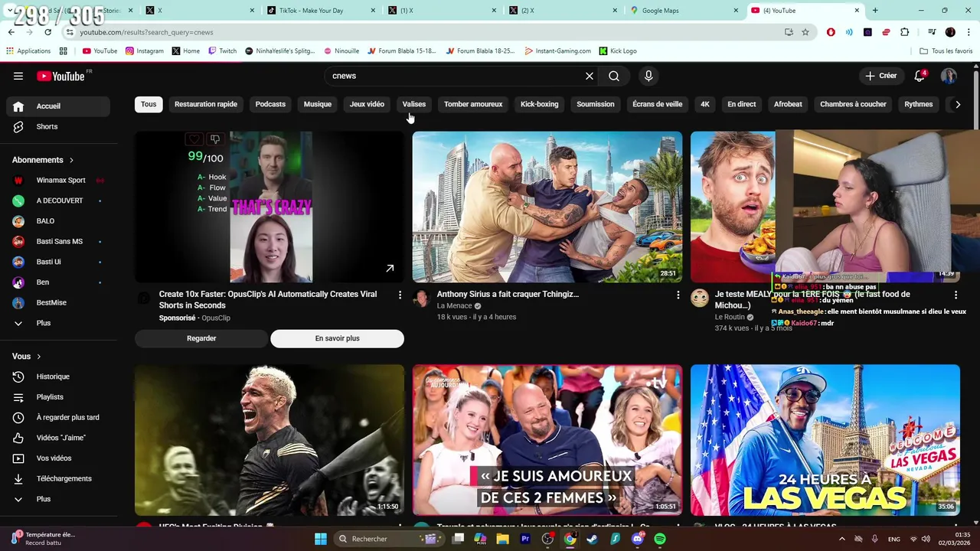
Task: Click the Créer button
Action: (x=881, y=76)
